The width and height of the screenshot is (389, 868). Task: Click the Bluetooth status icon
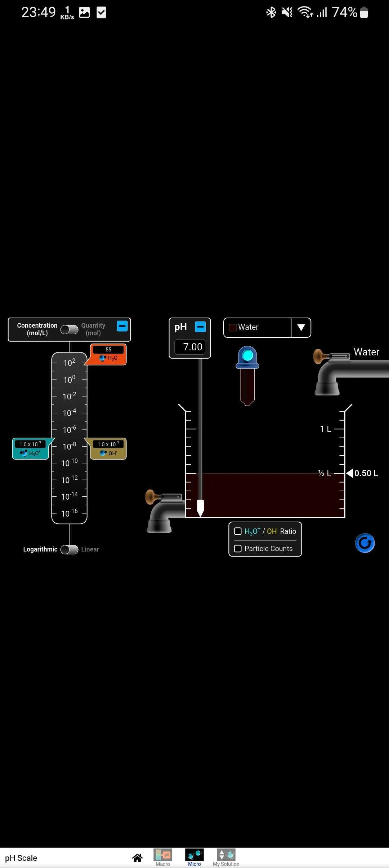tap(271, 13)
